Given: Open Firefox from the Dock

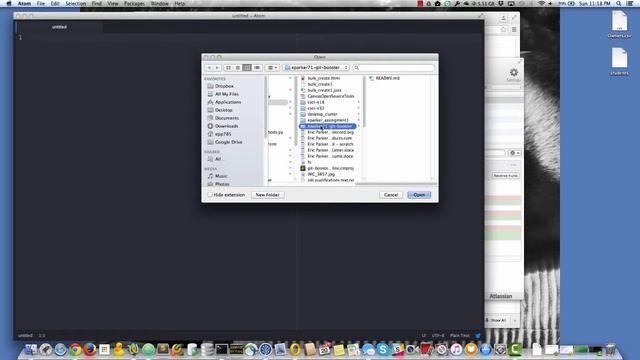Looking at the screenshot, I should click(90, 349).
